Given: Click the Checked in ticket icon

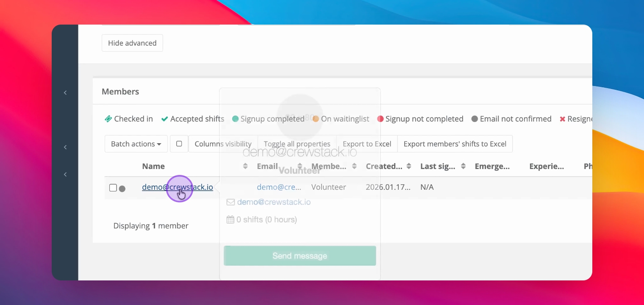Looking at the screenshot, I should [108, 119].
